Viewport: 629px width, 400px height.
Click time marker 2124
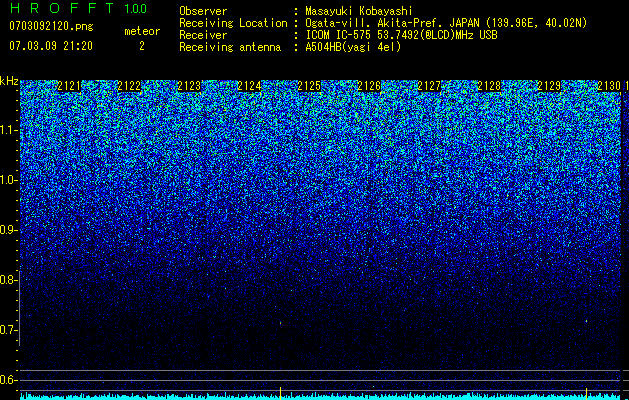tap(249, 86)
